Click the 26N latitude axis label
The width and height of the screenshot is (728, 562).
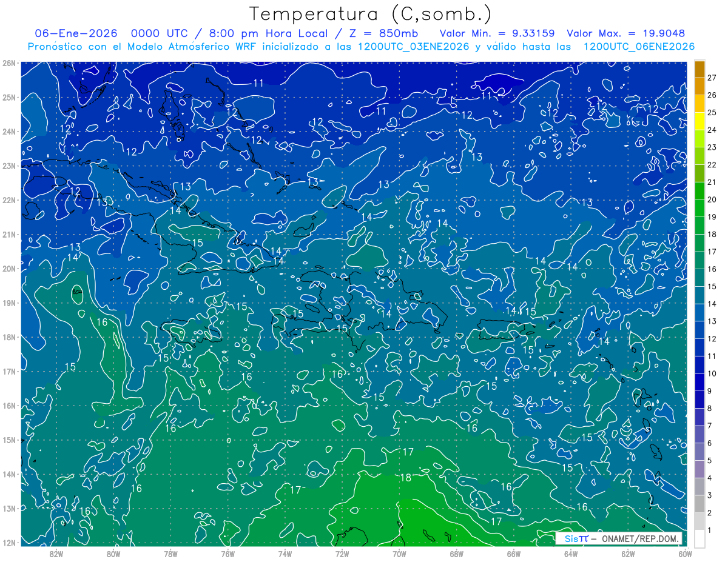point(9,63)
